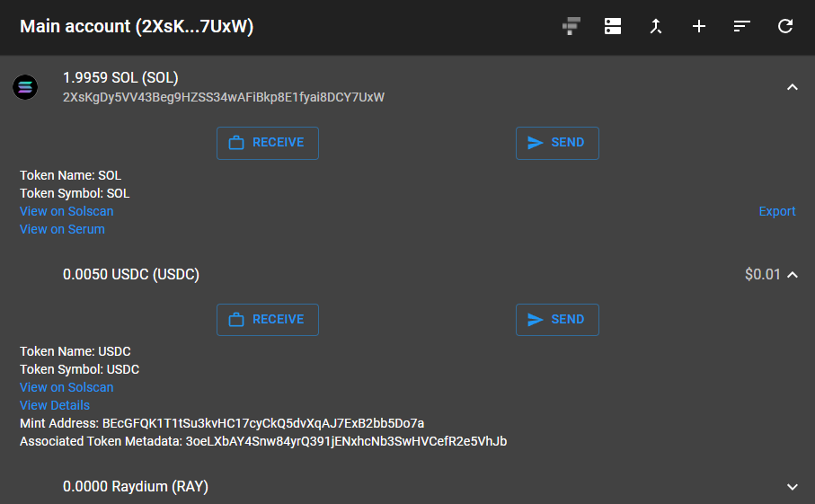Image resolution: width=815 pixels, height=504 pixels.
Task: Click SEND button under SOL
Action: [557, 143]
